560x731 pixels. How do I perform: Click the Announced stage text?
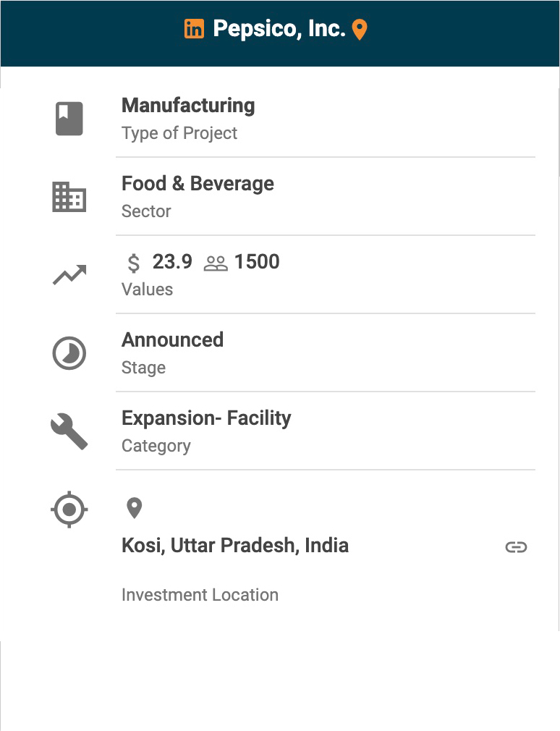pos(172,340)
